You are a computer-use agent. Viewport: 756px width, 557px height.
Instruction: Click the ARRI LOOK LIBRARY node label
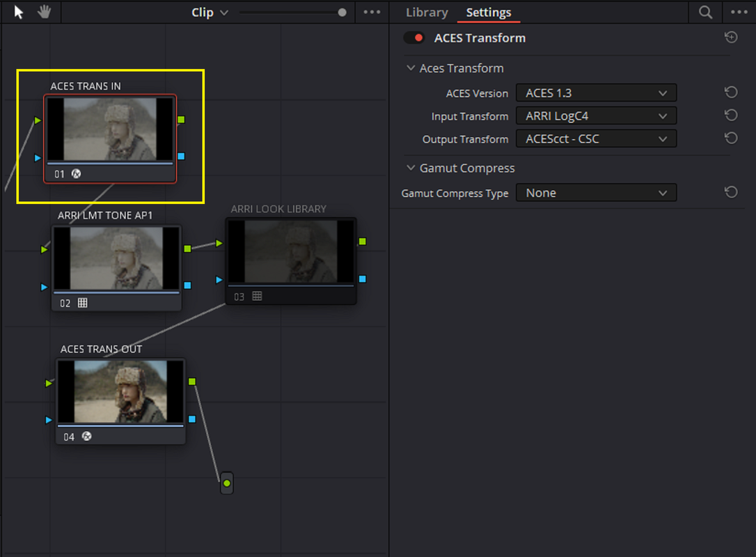point(278,209)
